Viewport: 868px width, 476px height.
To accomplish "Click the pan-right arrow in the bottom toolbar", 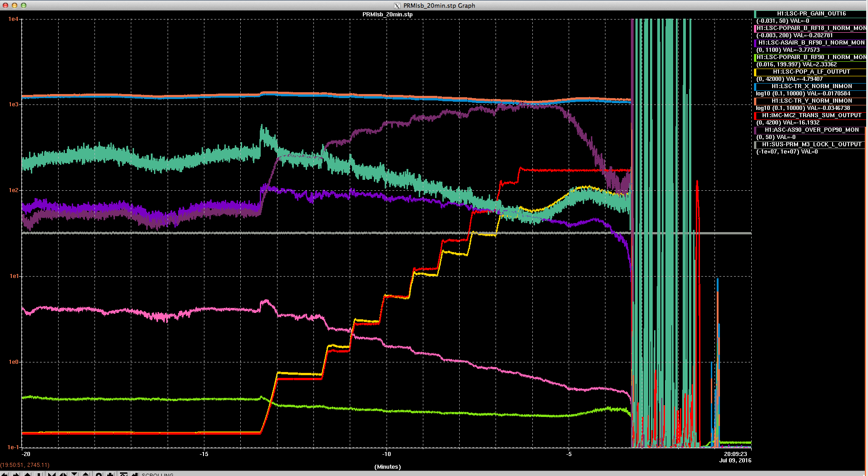I will pyautogui.click(x=16, y=474).
